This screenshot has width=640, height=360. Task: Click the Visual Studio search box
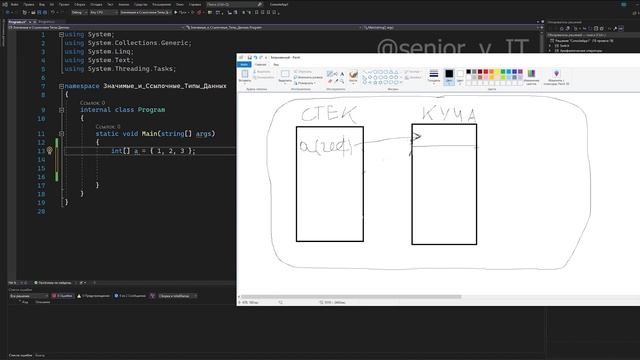pyautogui.click(x=235, y=4)
